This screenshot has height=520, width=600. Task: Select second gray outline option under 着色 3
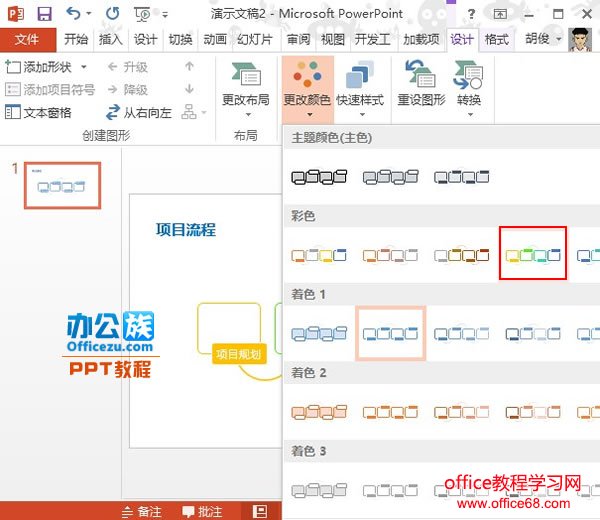[x=390, y=490]
